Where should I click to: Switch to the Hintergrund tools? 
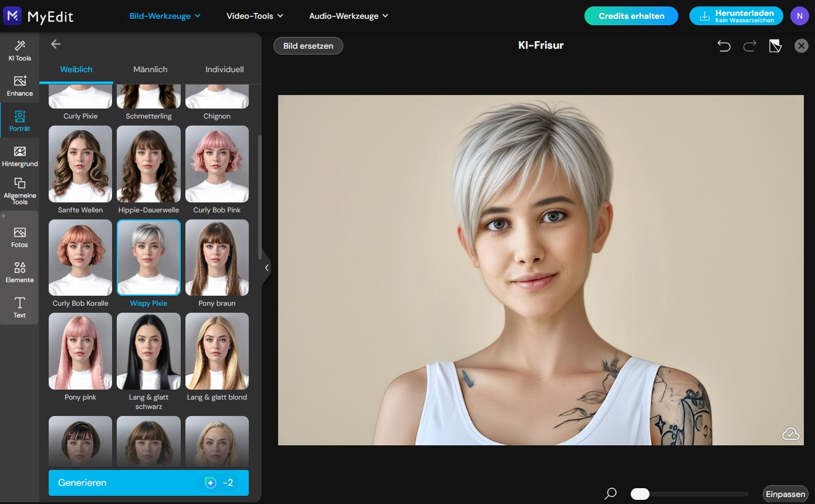pos(19,156)
